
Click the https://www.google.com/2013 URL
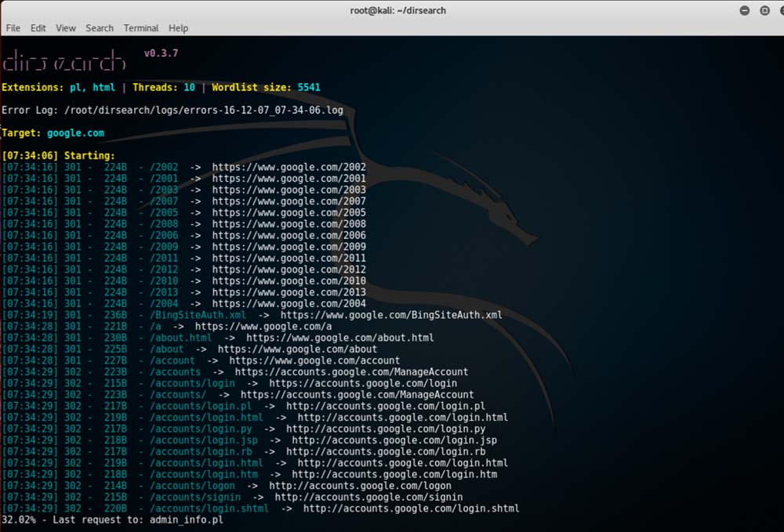[289, 292]
